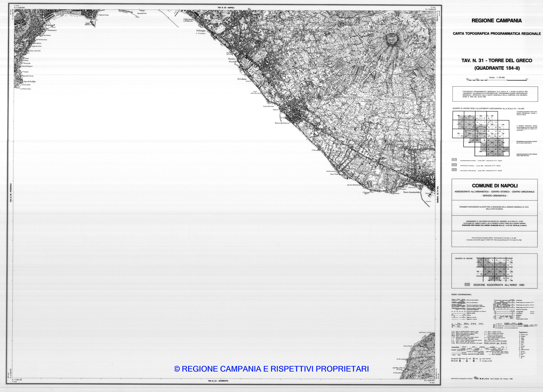Click the "N. = 4.502.138" coordinate label

pos(17,380)
